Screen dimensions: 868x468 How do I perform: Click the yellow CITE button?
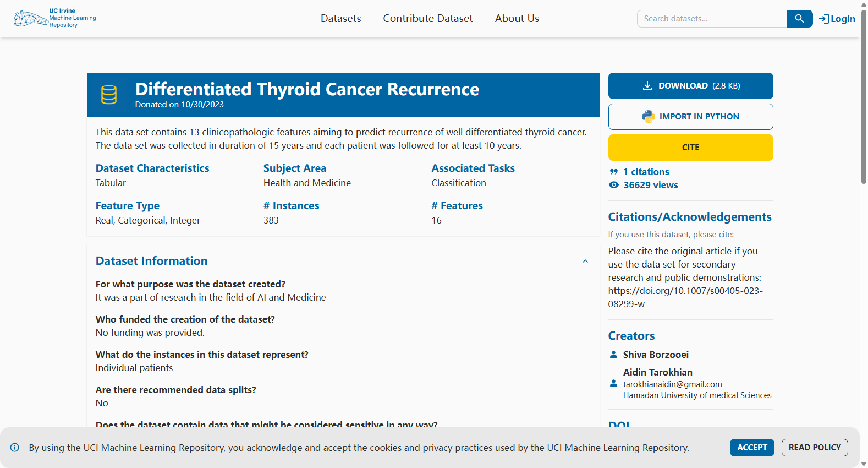point(691,148)
